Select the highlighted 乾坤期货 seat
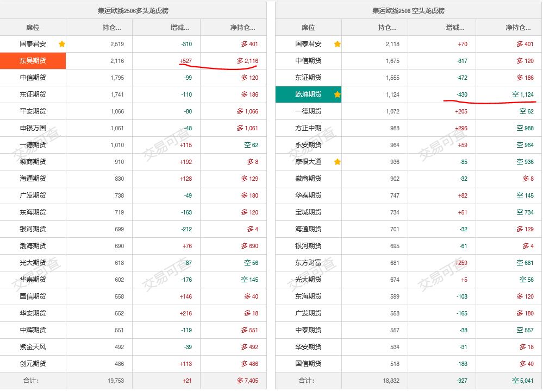 click(x=308, y=94)
